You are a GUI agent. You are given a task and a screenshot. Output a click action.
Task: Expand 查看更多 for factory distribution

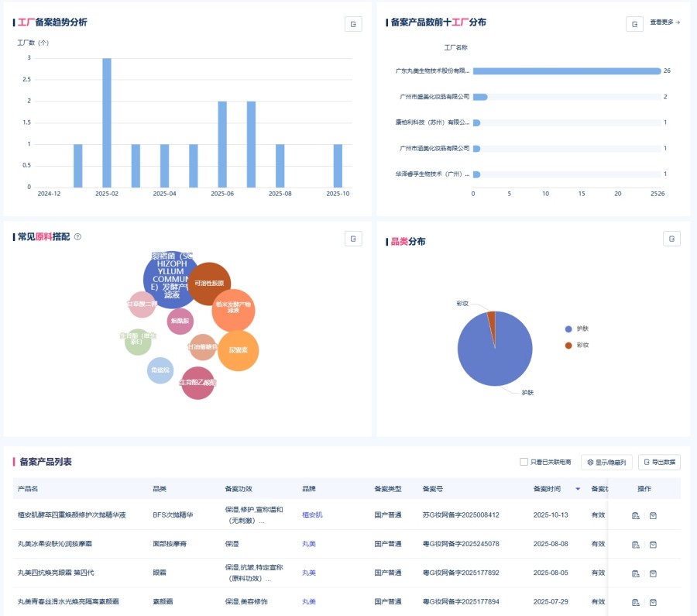tap(664, 22)
